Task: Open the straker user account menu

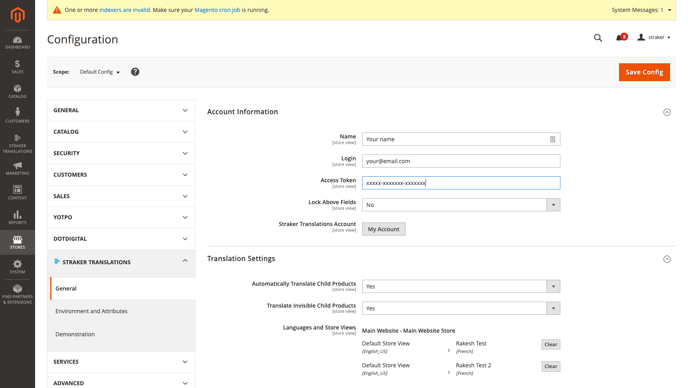Action: [x=654, y=37]
